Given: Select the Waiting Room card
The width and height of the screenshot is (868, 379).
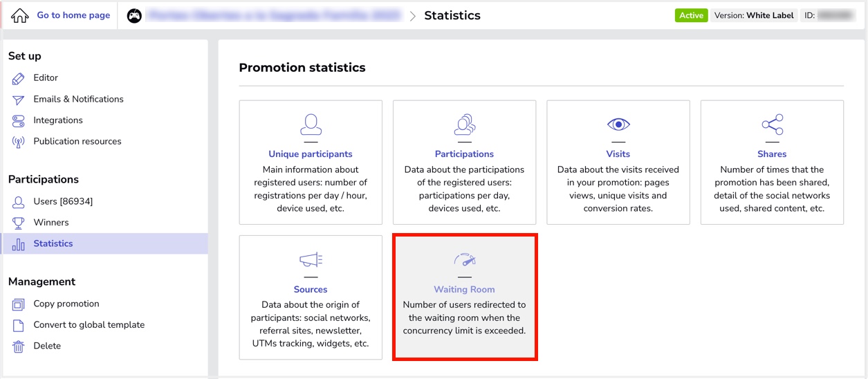Looking at the screenshot, I should click(x=465, y=297).
